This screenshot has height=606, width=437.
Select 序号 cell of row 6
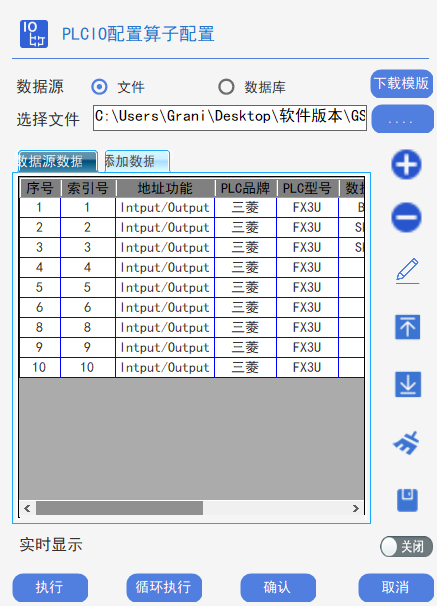pos(40,308)
